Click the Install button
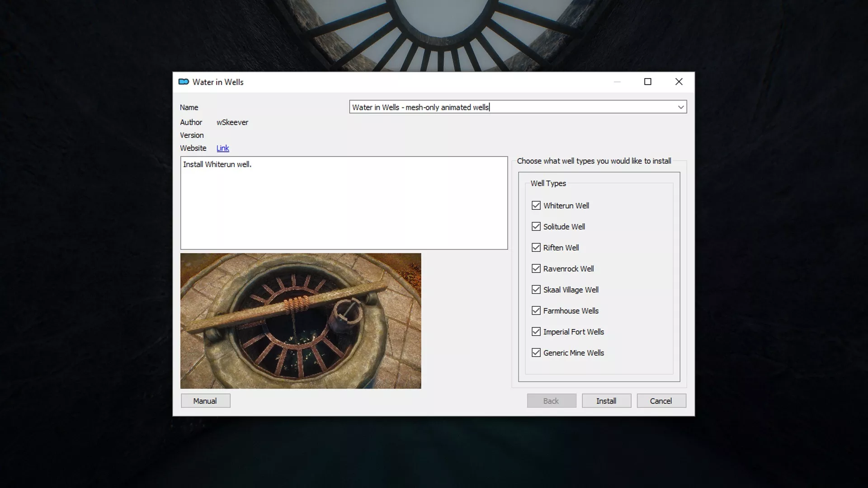The image size is (868, 488). coord(606,401)
